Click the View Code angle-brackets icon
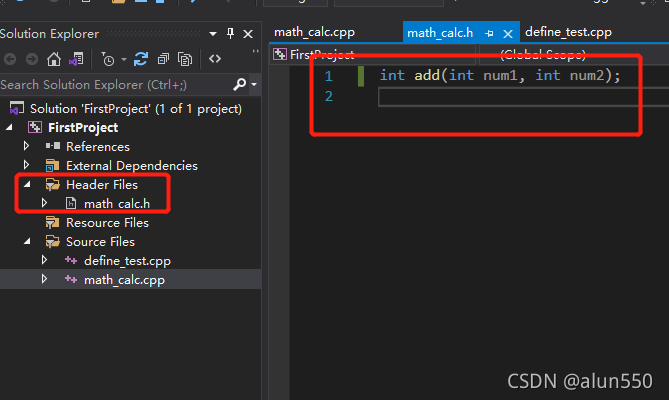This screenshot has width=669, height=400. click(x=215, y=59)
